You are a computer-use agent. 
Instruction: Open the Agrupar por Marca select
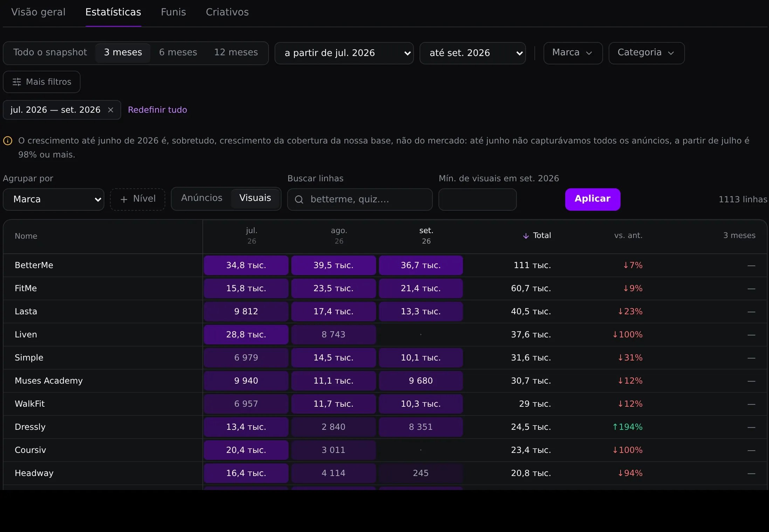point(54,199)
